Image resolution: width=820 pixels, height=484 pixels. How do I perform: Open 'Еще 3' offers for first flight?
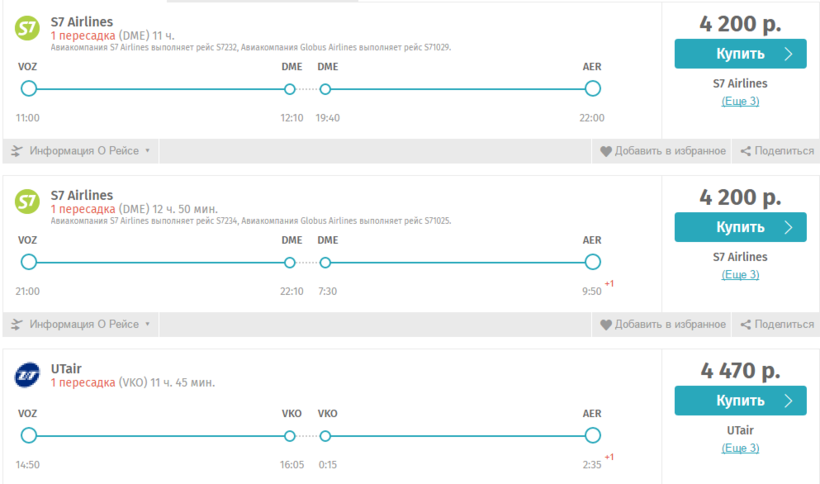(x=740, y=101)
